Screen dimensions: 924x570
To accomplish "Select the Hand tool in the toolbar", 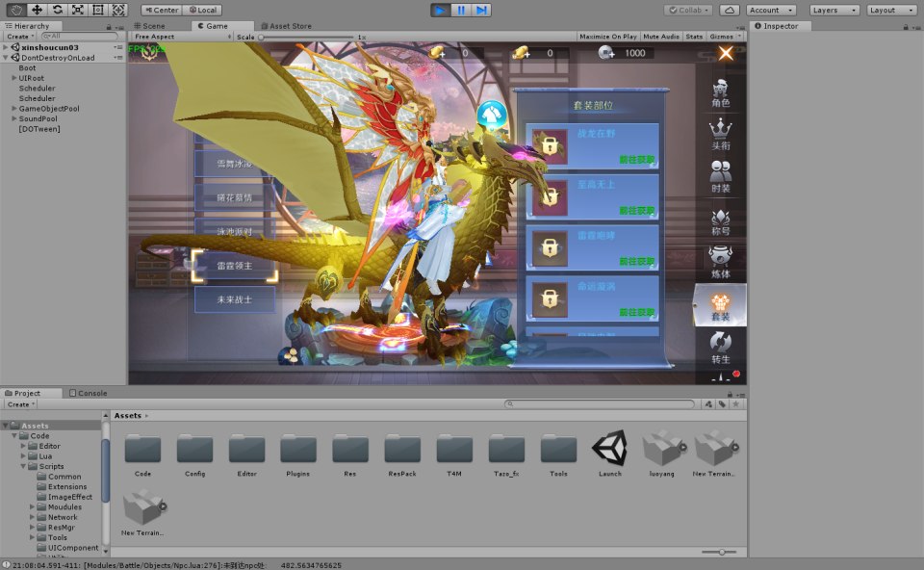I will (16, 10).
